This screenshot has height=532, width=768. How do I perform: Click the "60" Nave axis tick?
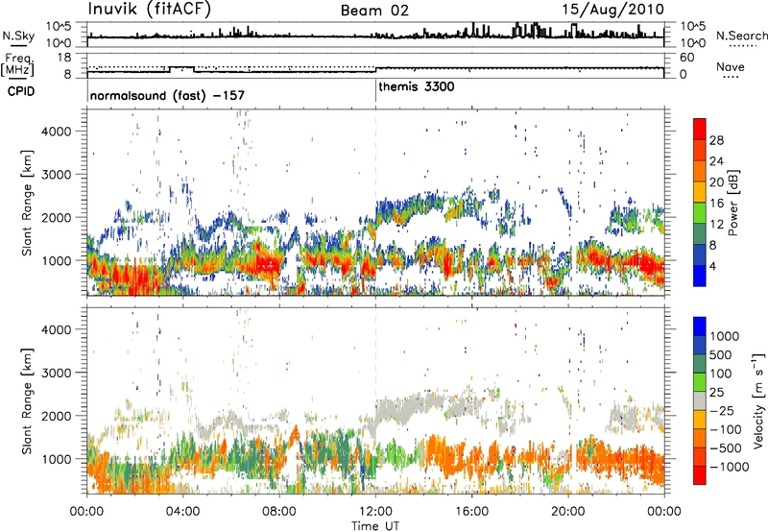[686, 58]
